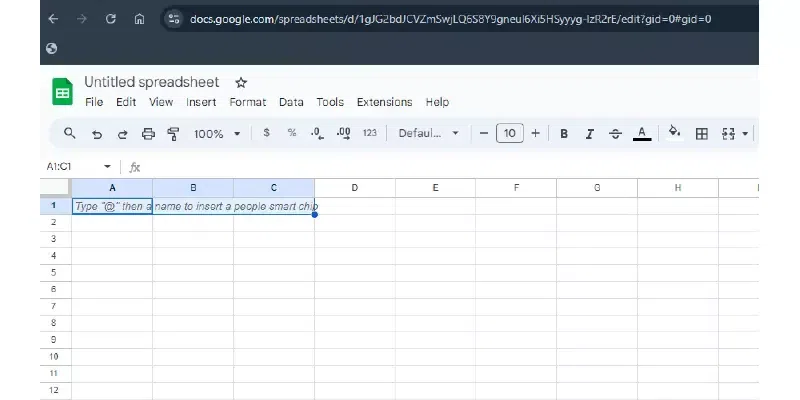Image resolution: width=800 pixels, height=400 pixels.
Task: Toggle strikethrough formatting
Action: tap(615, 134)
